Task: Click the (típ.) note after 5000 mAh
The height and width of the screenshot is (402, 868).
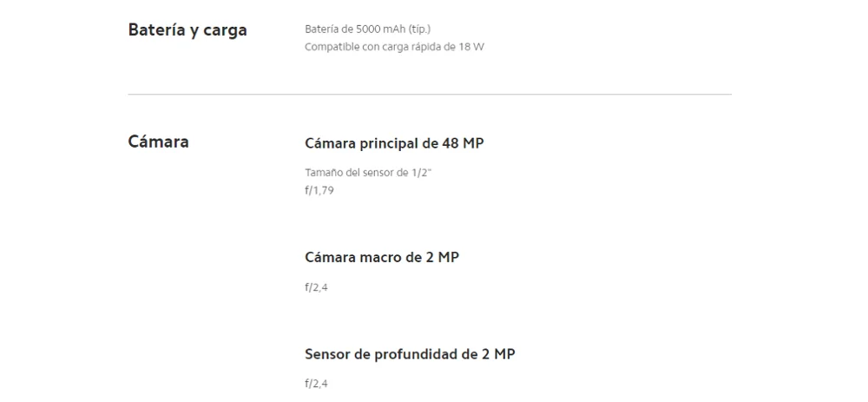Action: click(x=418, y=30)
